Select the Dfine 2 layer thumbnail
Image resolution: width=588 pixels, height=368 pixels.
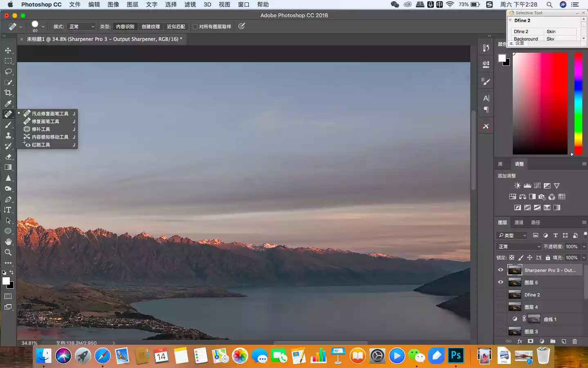click(x=514, y=294)
